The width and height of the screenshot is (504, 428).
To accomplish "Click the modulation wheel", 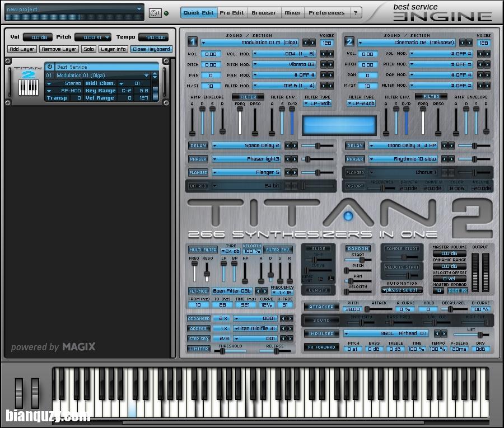I will pos(35,393).
